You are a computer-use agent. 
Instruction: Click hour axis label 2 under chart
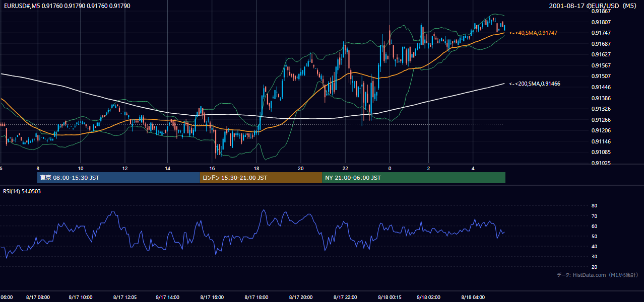pyautogui.click(x=428, y=168)
